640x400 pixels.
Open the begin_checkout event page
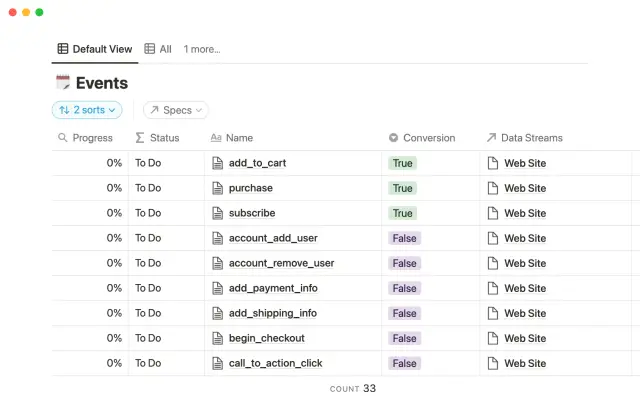point(267,338)
